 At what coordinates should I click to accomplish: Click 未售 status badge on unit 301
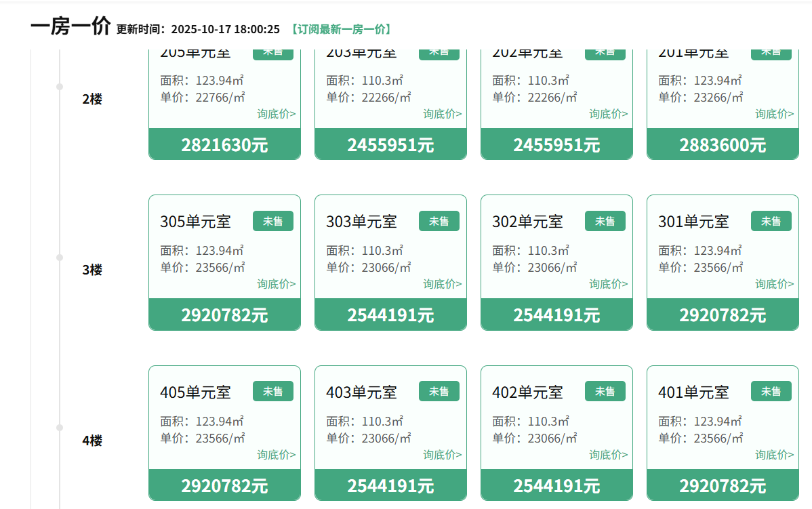tap(771, 221)
